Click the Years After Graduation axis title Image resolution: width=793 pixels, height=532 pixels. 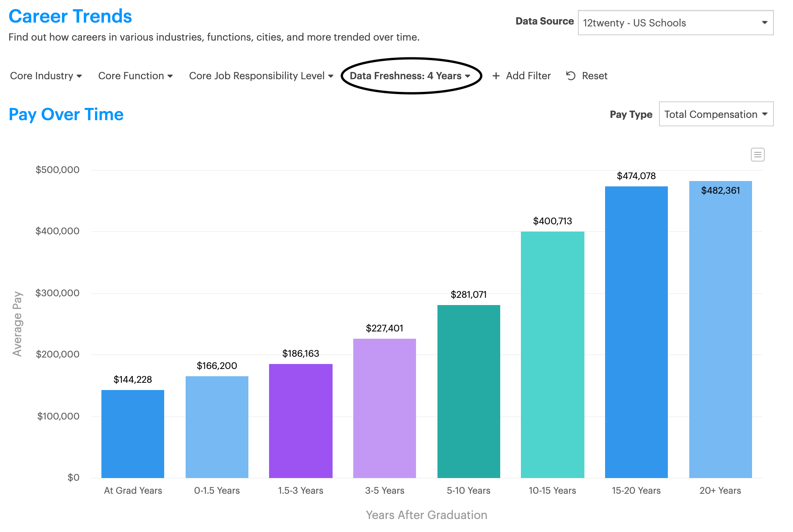click(x=427, y=515)
